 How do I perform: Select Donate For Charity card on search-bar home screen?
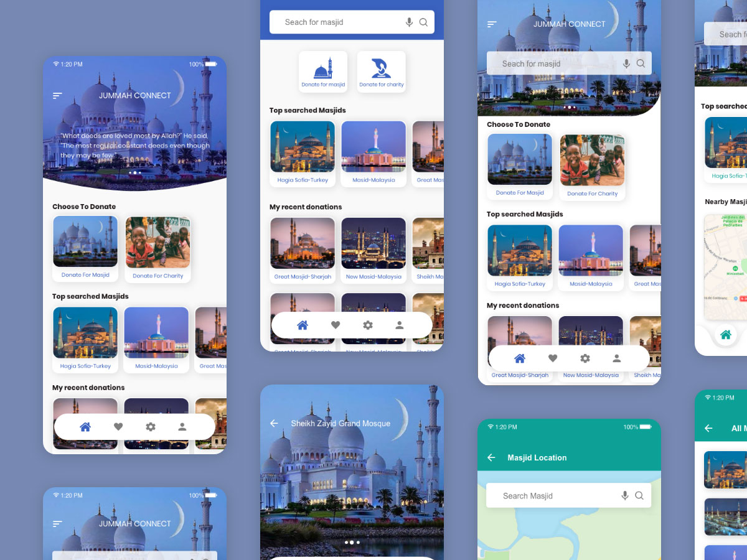point(593,167)
